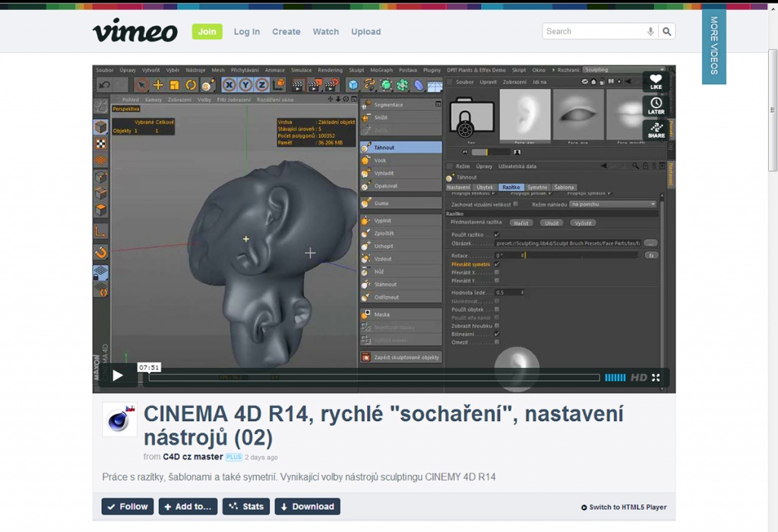The height and width of the screenshot is (532, 778).
Task: Open the Režim náhledu dropdown
Action: (613, 204)
